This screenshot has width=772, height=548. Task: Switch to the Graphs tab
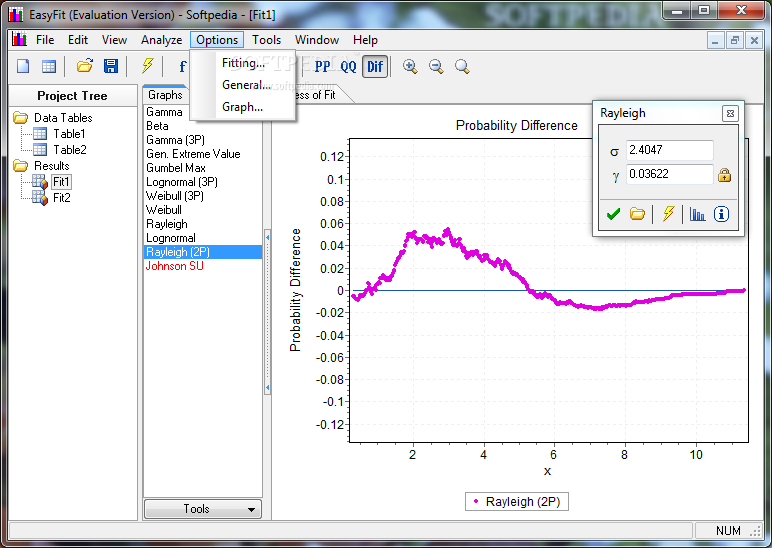tap(165, 95)
